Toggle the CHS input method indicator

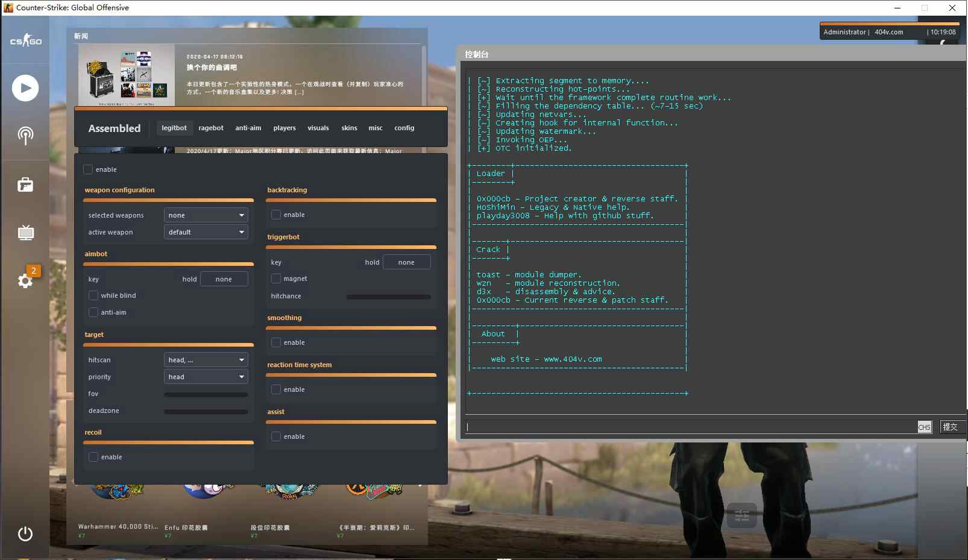[924, 427]
